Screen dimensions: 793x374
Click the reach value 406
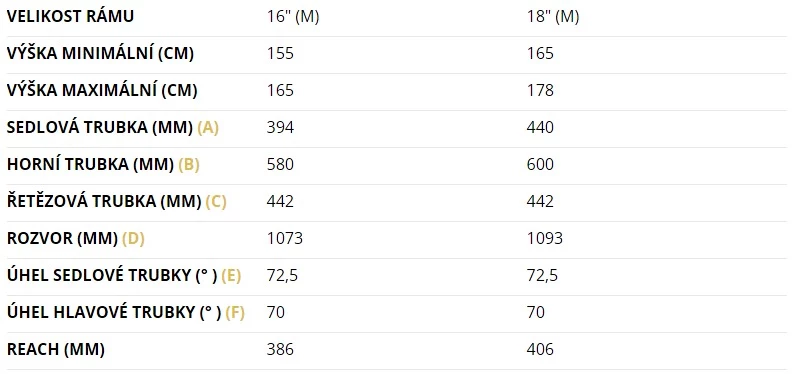540,350
